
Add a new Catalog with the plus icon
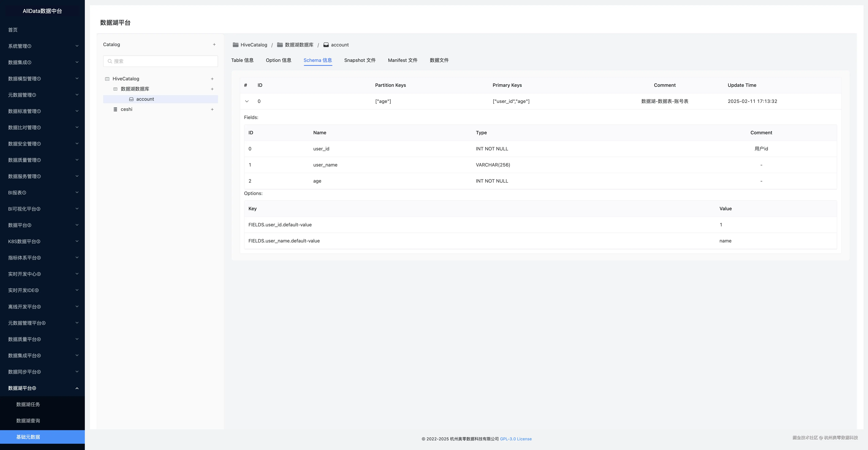pos(214,44)
